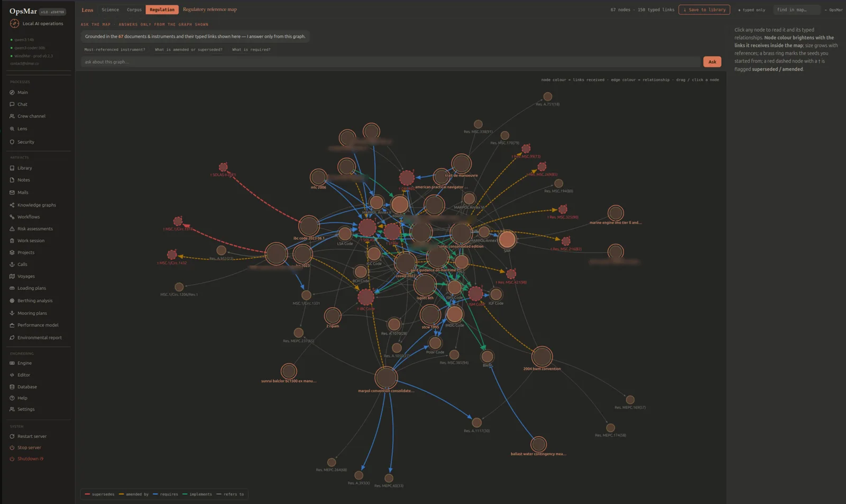Open the Work session icon
846x504 pixels.
pos(12,241)
